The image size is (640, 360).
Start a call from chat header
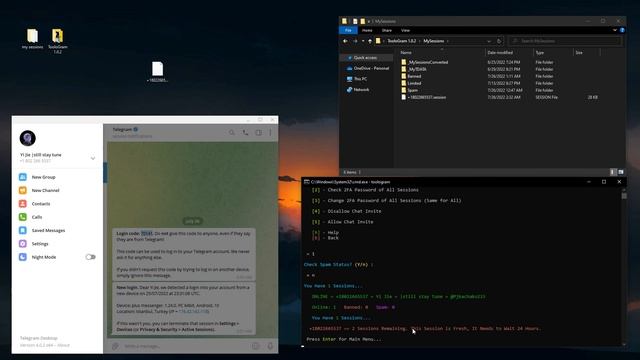245,132
